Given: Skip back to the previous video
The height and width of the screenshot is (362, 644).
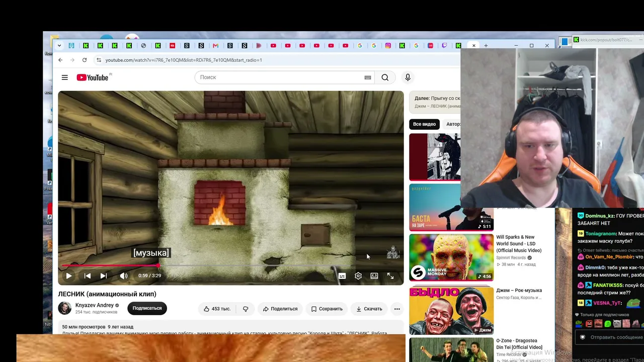Looking at the screenshot, I should tap(88, 276).
